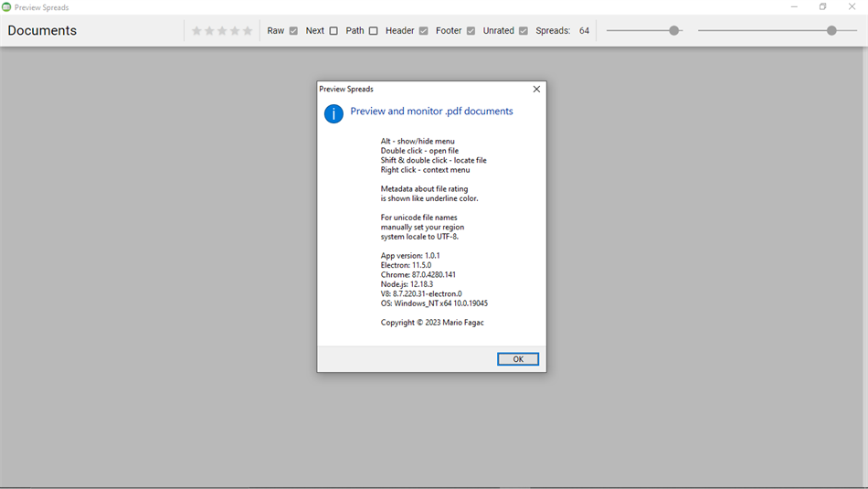Click the first rating star

pos(196,31)
